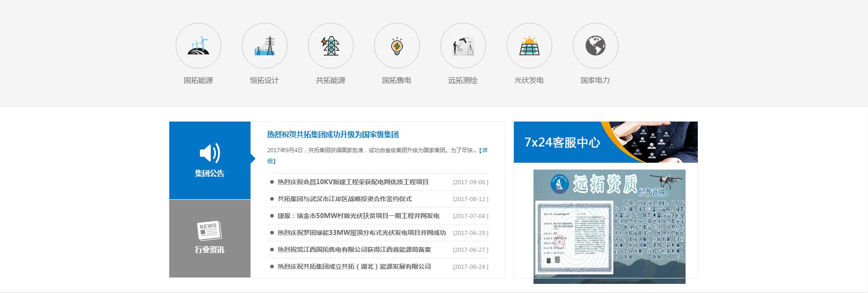The image size is (868, 293).
Task: Click the 【详细】 details link
Action: (483, 150)
